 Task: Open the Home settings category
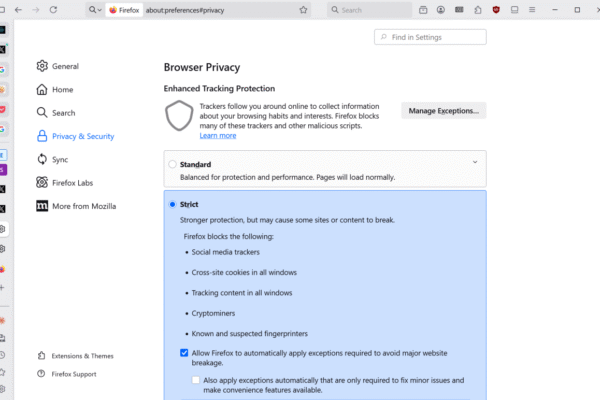55,90
